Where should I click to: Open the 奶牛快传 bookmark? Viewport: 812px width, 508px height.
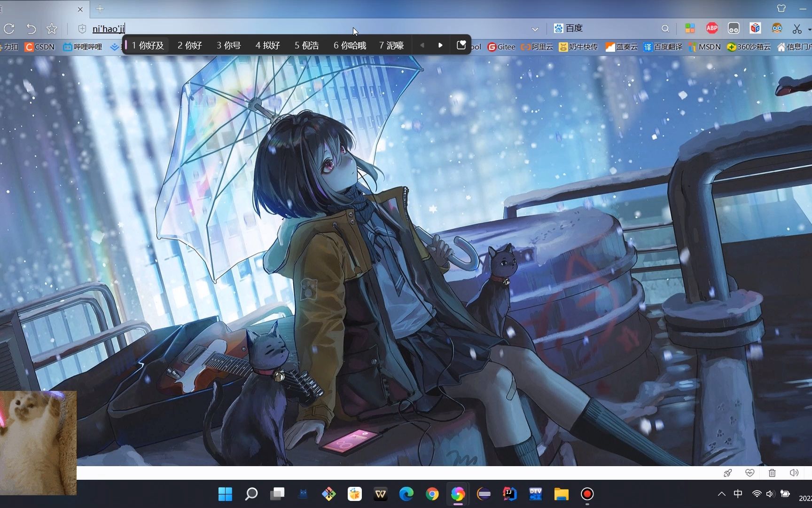[x=578, y=47]
